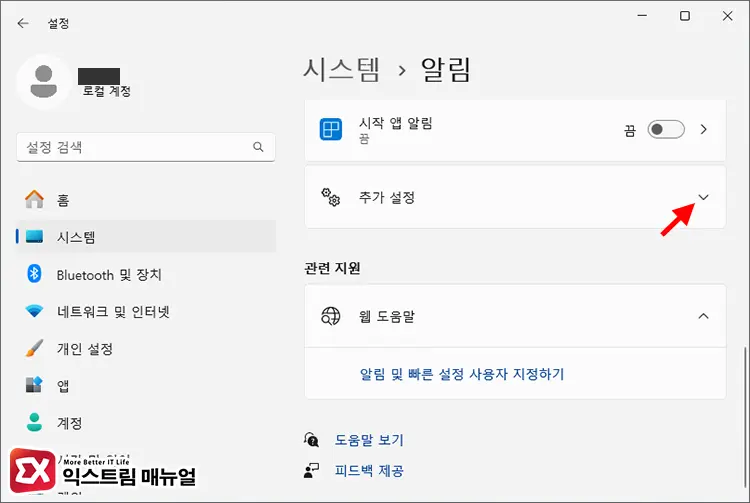The image size is (750, 503).
Task: Open 알림 및 빠른 설정 사용자 지정하기 link
Action: click(x=462, y=374)
